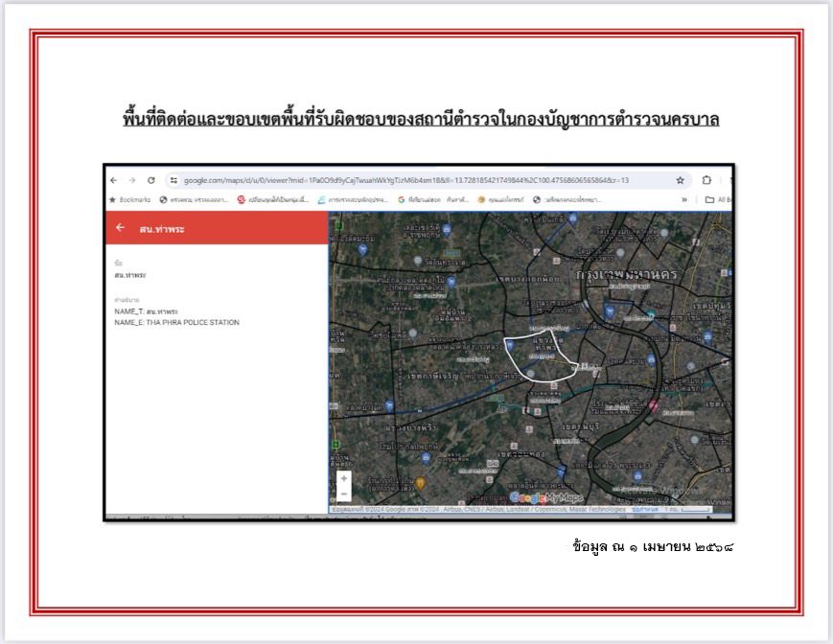
Task: Click the browser back arrow
Action: [x=114, y=180]
